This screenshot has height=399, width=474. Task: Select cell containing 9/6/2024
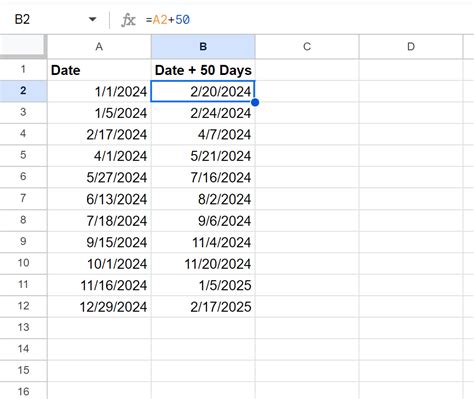pyautogui.click(x=203, y=220)
